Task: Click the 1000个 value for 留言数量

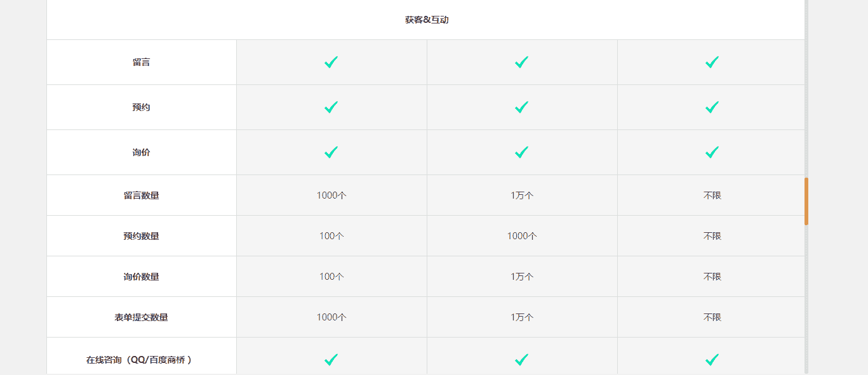Action: [331, 195]
